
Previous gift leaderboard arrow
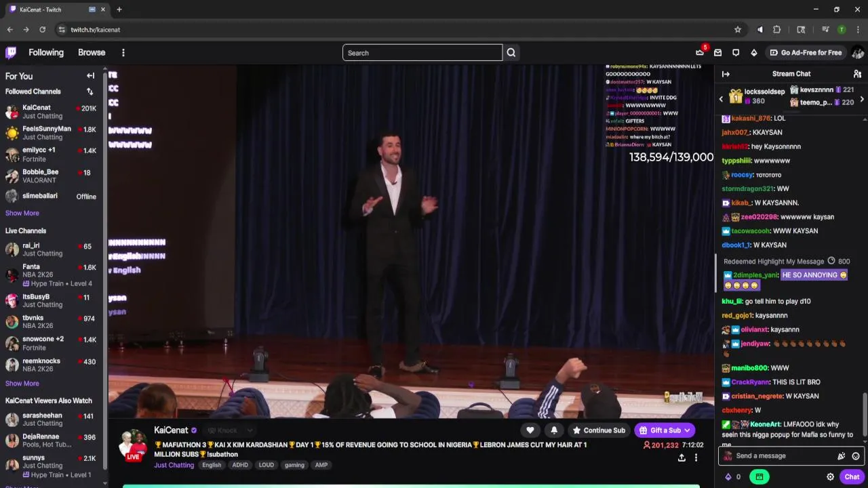[x=721, y=99]
